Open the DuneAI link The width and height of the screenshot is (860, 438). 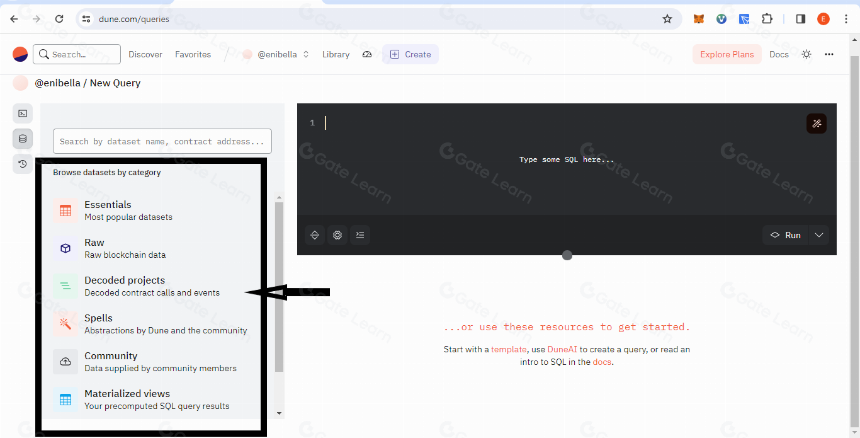[x=563, y=349]
